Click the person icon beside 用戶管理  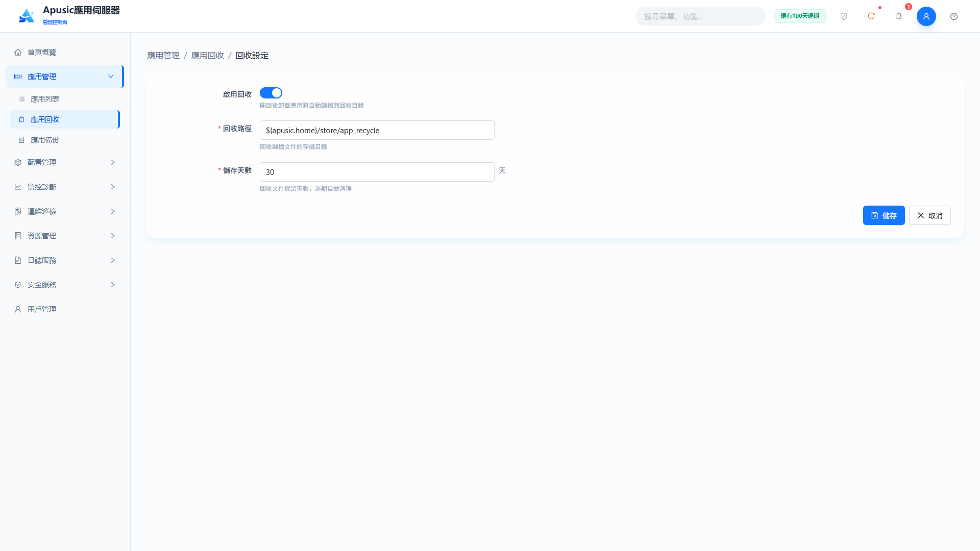click(18, 309)
